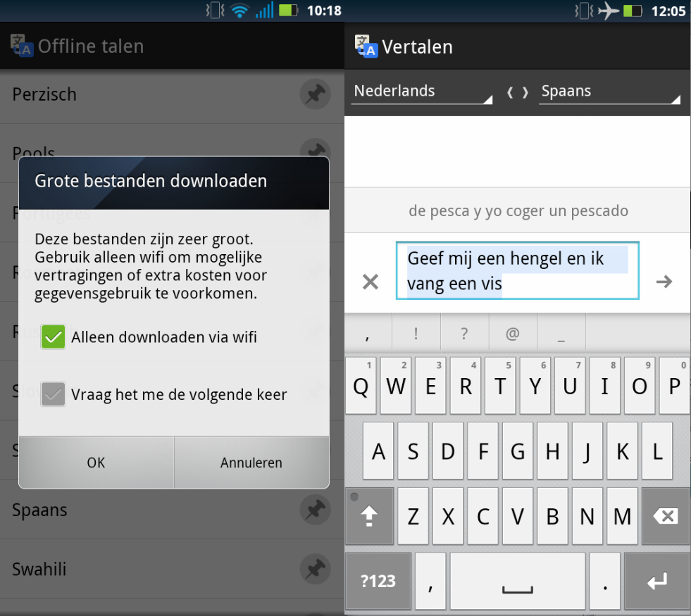Select Spaans in the offline languages list

coord(39,510)
